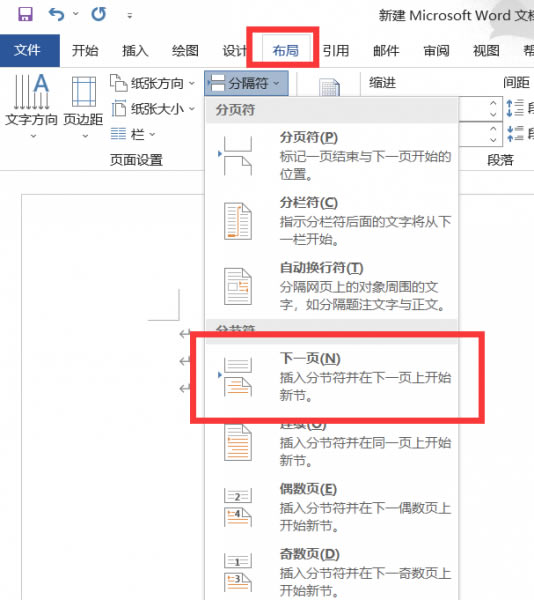Click the Redo icon in title bar
This screenshot has width=534, height=600.
coord(99,15)
